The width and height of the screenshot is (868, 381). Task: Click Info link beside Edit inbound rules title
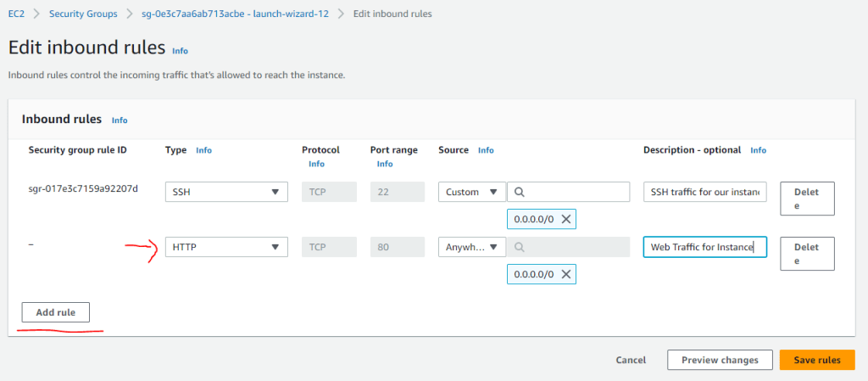(180, 51)
